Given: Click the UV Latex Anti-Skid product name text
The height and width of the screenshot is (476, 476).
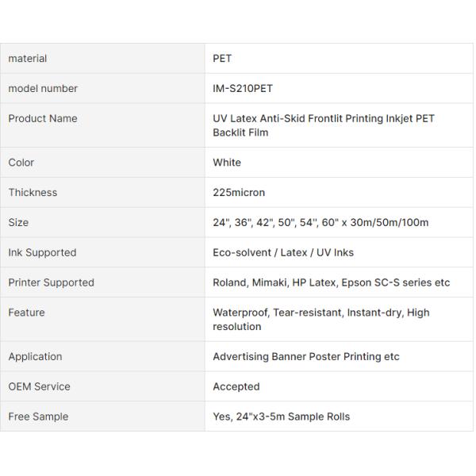Looking at the screenshot, I should tap(323, 125).
